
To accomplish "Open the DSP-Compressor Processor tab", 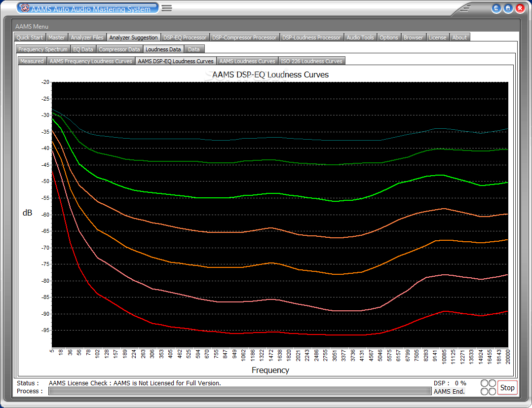I will [x=244, y=37].
